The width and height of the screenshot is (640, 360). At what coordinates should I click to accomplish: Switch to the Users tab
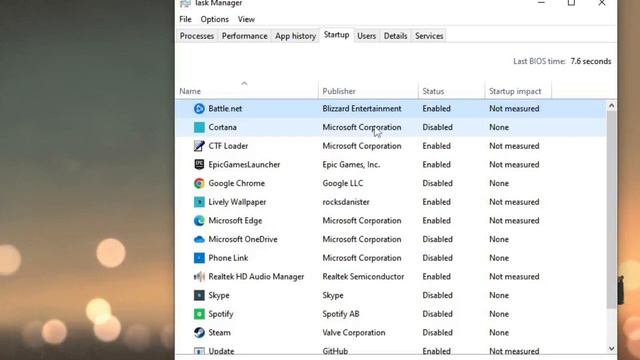pos(367,36)
